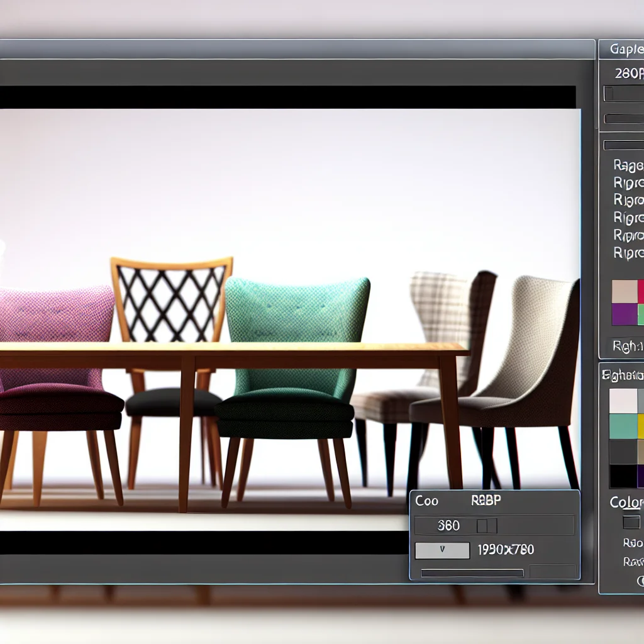Click the 360 value field
The height and width of the screenshot is (644, 644).
pyautogui.click(x=448, y=526)
